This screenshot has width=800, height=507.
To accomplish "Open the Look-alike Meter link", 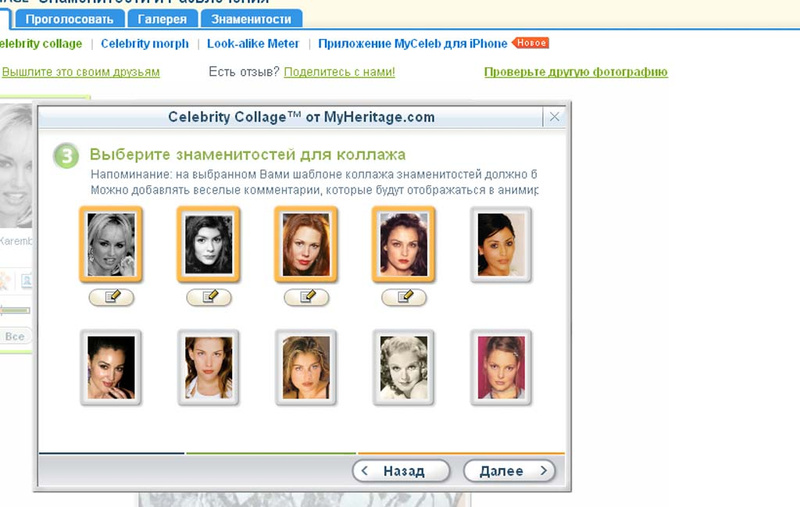I will (253, 44).
